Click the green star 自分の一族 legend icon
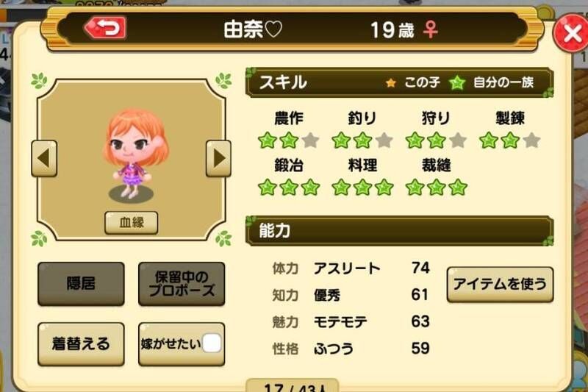Viewport: 588px width, 392px height. pos(457,82)
